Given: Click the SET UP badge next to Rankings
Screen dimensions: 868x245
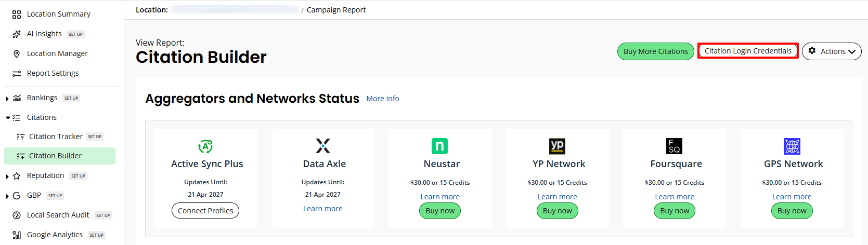Looking at the screenshot, I should [71, 98].
